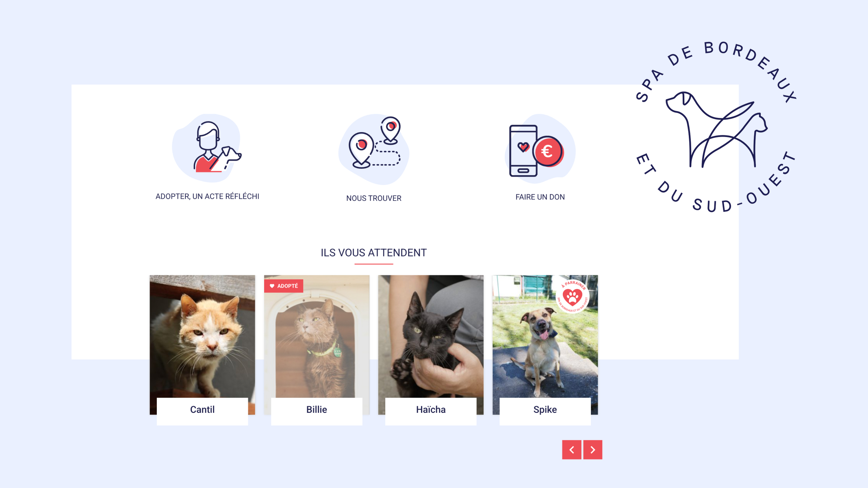Select the Spike name label
This screenshot has height=488, width=868.
545,410
